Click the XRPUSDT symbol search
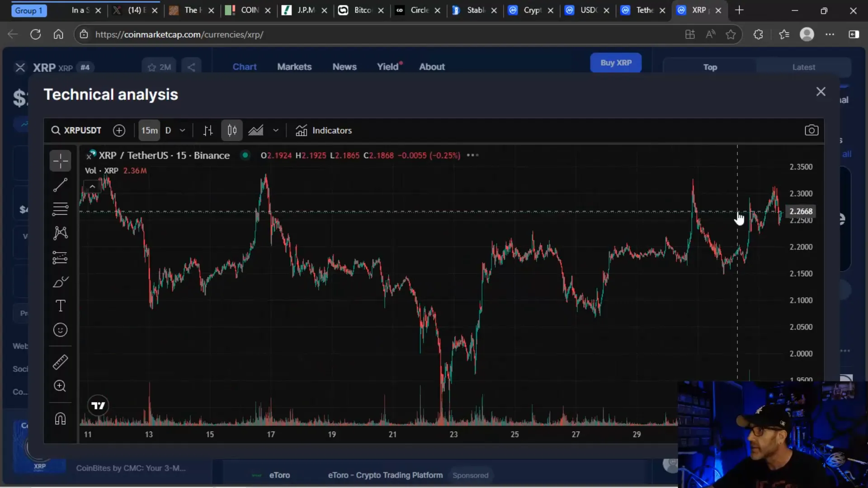Screen dimensions: 868x488 76,131
